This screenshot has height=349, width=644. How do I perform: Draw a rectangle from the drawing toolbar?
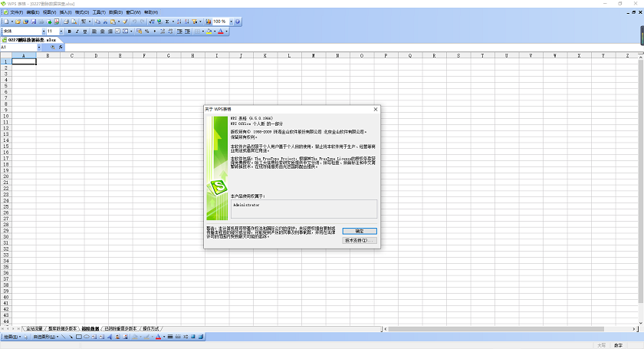[x=79, y=337]
